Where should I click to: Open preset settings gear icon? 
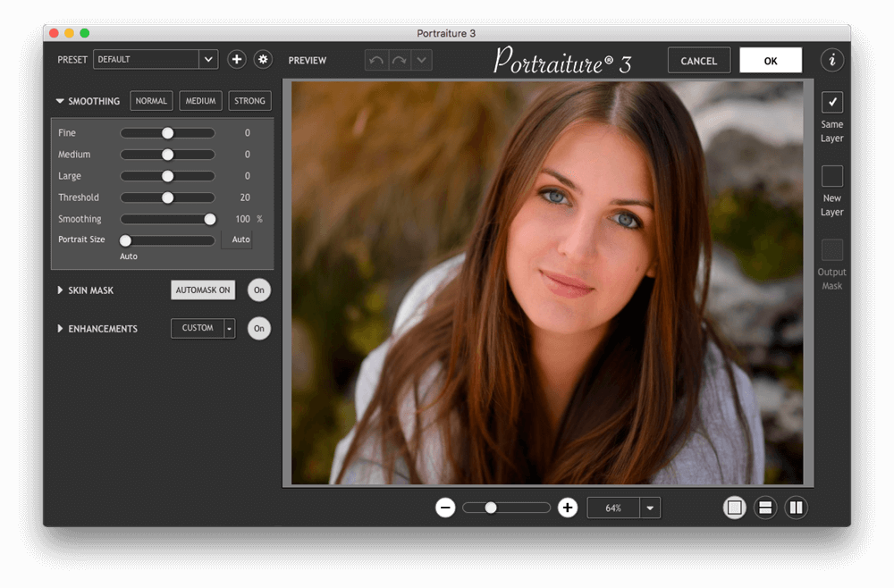click(263, 60)
